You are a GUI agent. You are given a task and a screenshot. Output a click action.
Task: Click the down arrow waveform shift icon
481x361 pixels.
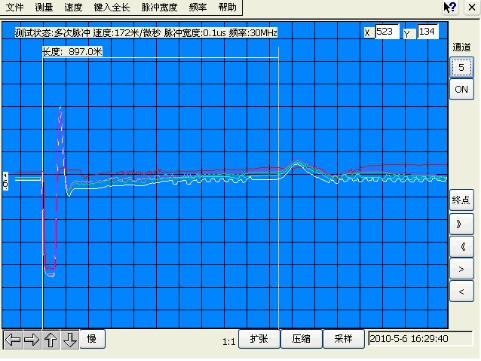click(70, 340)
